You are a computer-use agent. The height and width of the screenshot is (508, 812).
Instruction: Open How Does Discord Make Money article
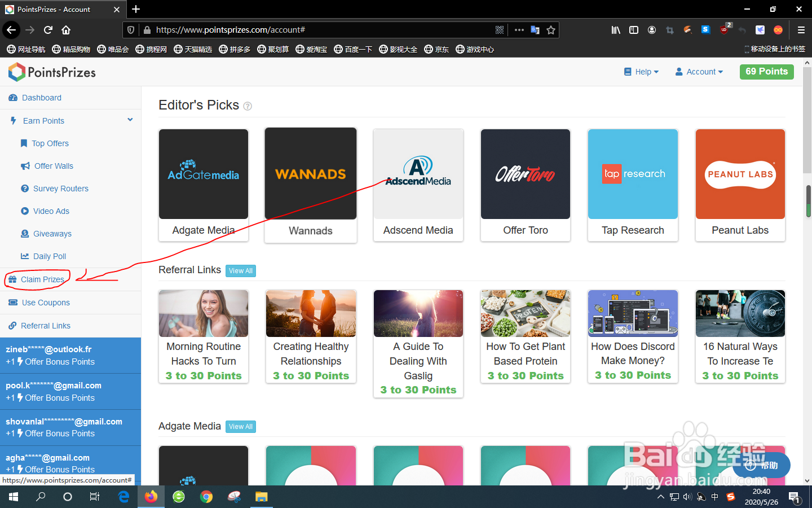click(633, 337)
